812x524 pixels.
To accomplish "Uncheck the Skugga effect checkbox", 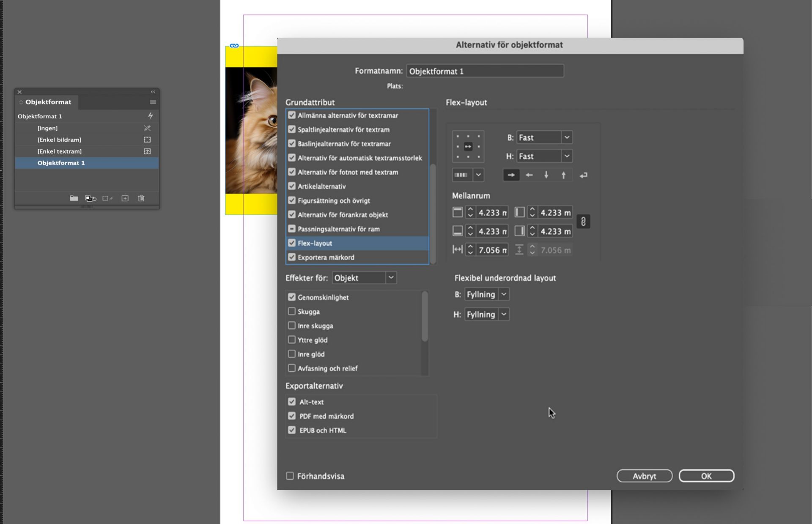I will click(292, 311).
